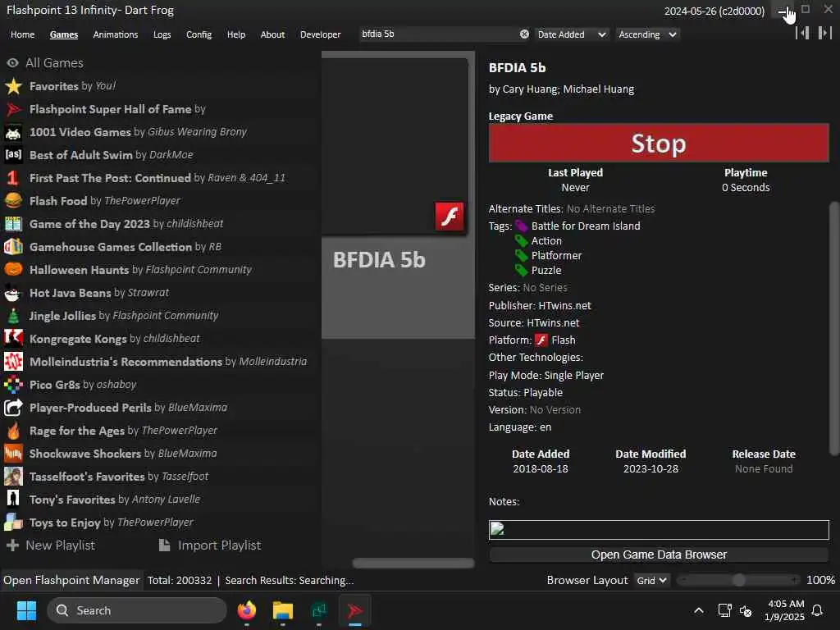Click the Notes text box
The image size is (840, 630).
(x=659, y=530)
